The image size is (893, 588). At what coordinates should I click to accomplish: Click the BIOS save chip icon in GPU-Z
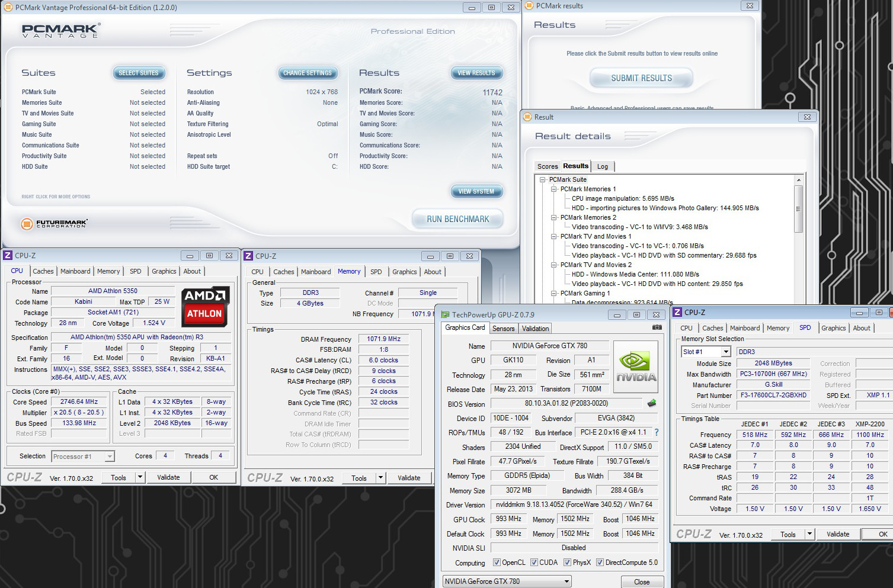(x=652, y=403)
